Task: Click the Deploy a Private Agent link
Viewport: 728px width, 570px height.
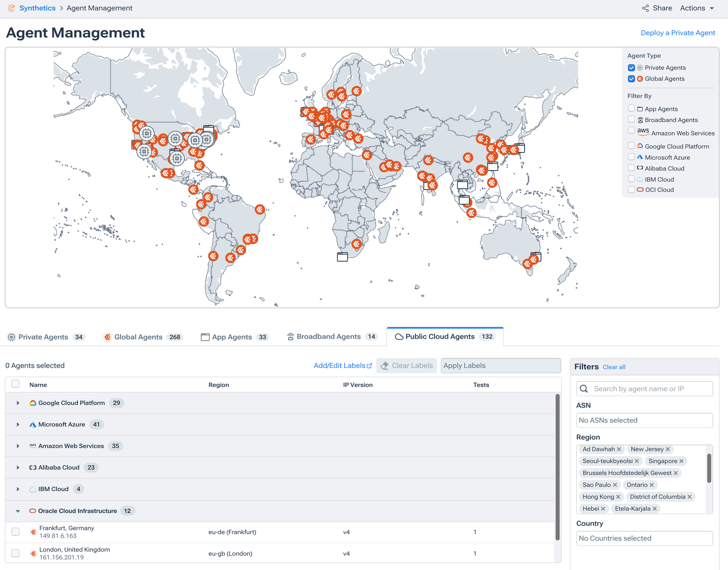Action: pyautogui.click(x=677, y=32)
